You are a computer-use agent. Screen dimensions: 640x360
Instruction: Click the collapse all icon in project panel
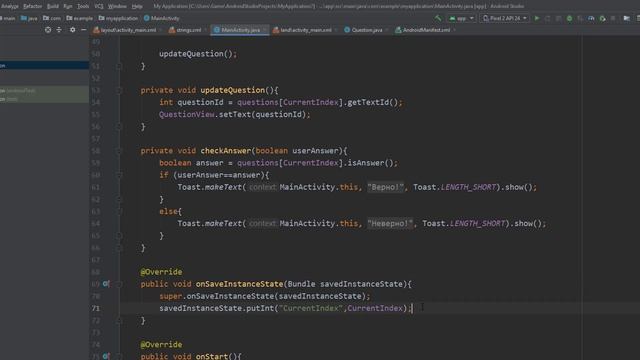pyautogui.click(x=59, y=30)
